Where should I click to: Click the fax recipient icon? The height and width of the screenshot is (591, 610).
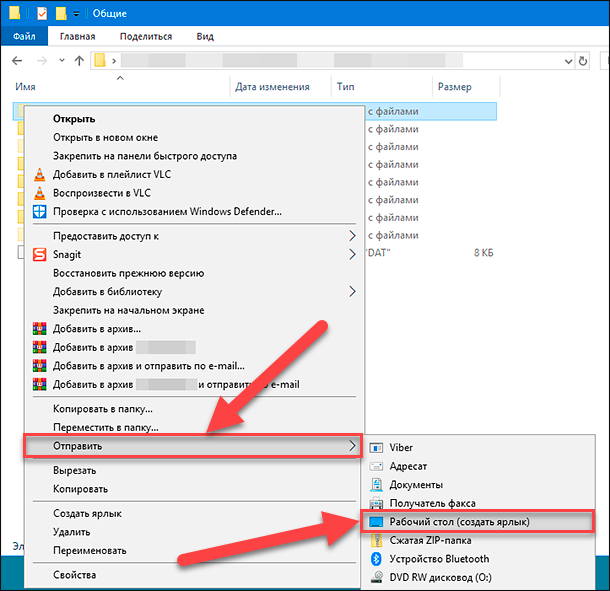click(x=376, y=503)
